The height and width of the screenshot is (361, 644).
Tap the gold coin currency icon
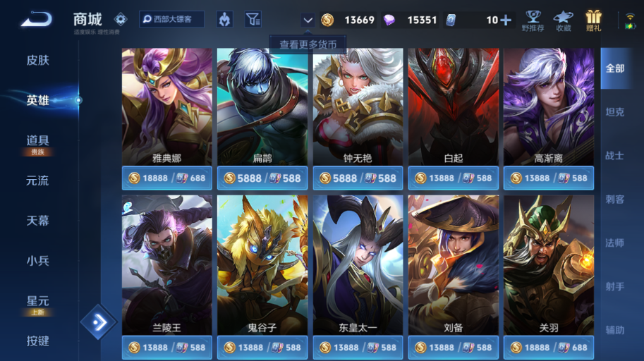(x=327, y=20)
